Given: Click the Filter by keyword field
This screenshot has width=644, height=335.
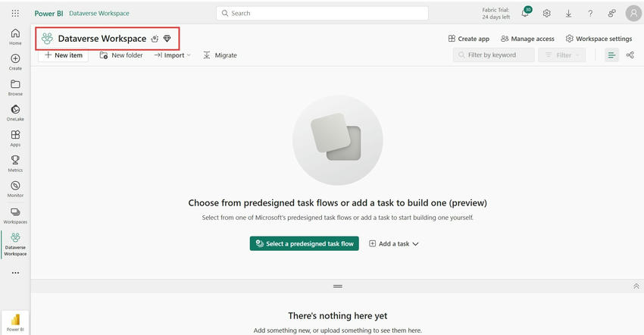Looking at the screenshot, I should coord(494,55).
